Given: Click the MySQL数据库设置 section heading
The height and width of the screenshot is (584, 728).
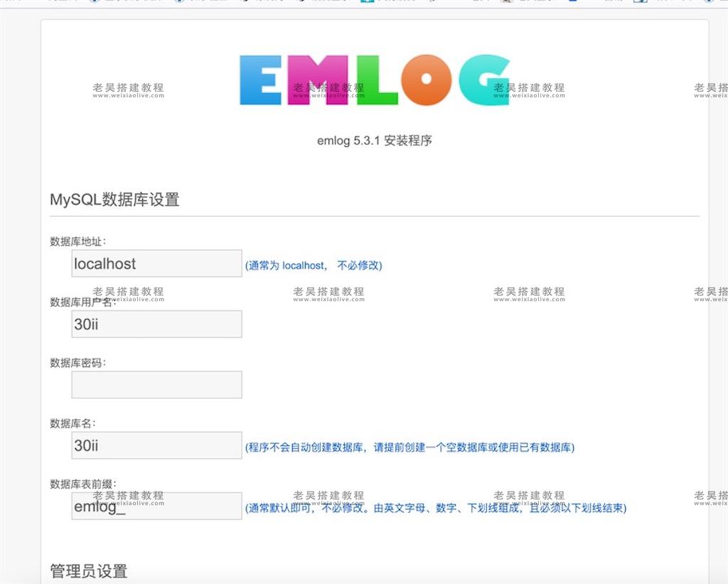Looking at the screenshot, I should click(114, 200).
